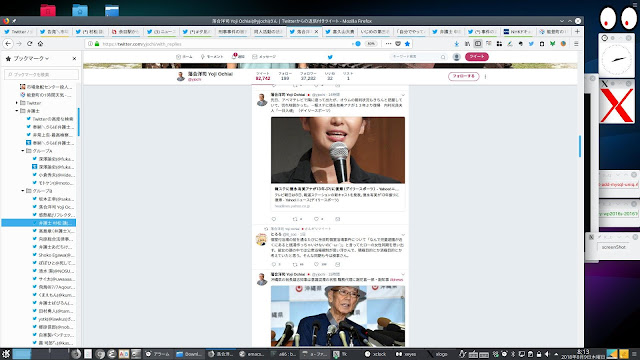The width and height of the screenshot is (640, 360).
Task: Click the screenShot button in small window
Action: tap(613, 247)
